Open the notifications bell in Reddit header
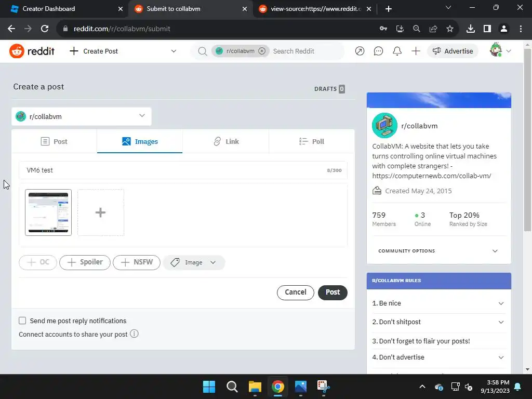The height and width of the screenshot is (399, 532). 397,51
